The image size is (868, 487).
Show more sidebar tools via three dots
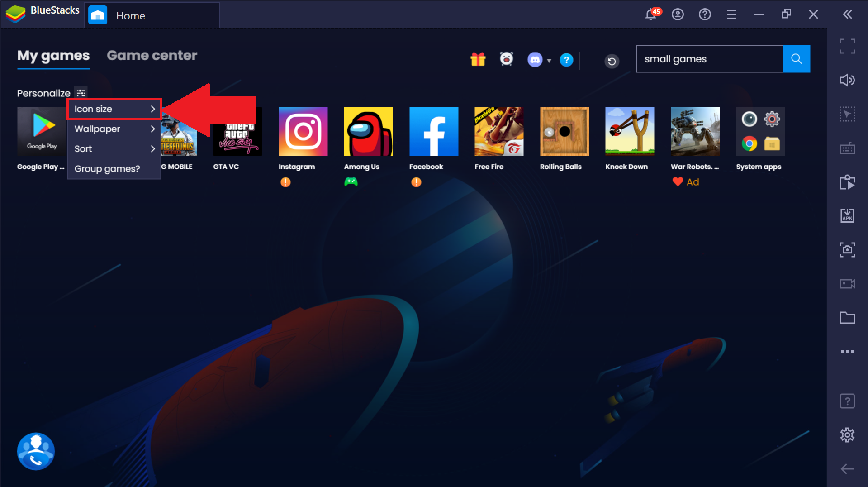tap(847, 352)
